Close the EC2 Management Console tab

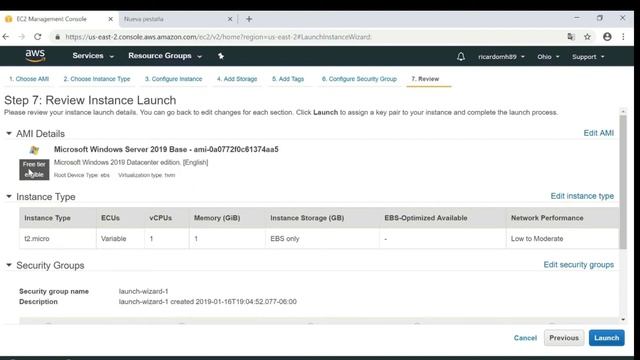[110, 19]
